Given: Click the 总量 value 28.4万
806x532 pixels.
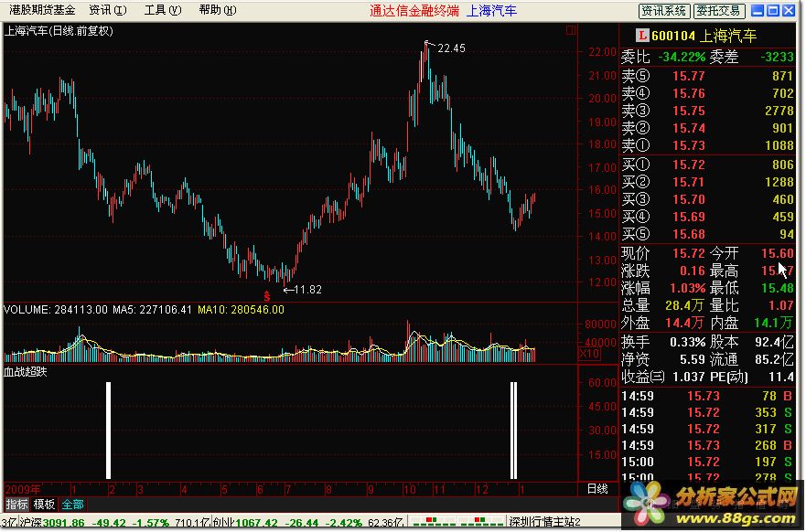Looking at the screenshot, I should (x=684, y=305).
